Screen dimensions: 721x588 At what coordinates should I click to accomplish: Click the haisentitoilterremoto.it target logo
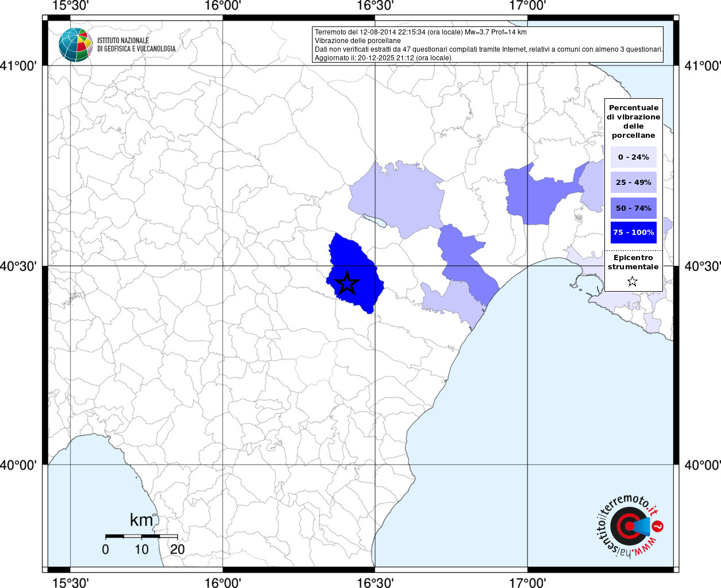click(630, 526)
